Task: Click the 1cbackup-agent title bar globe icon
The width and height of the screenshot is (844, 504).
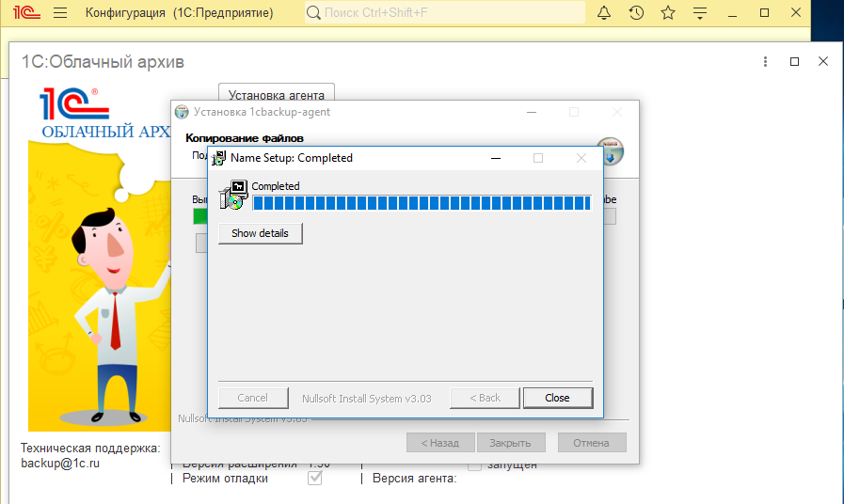Action: [182, 112]
